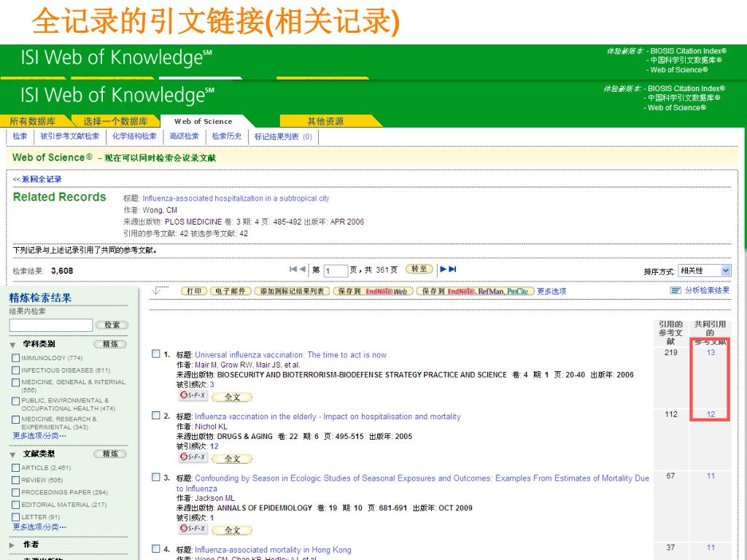Tick the checkbox for record 4
The image size is (747, 560).
156,548
